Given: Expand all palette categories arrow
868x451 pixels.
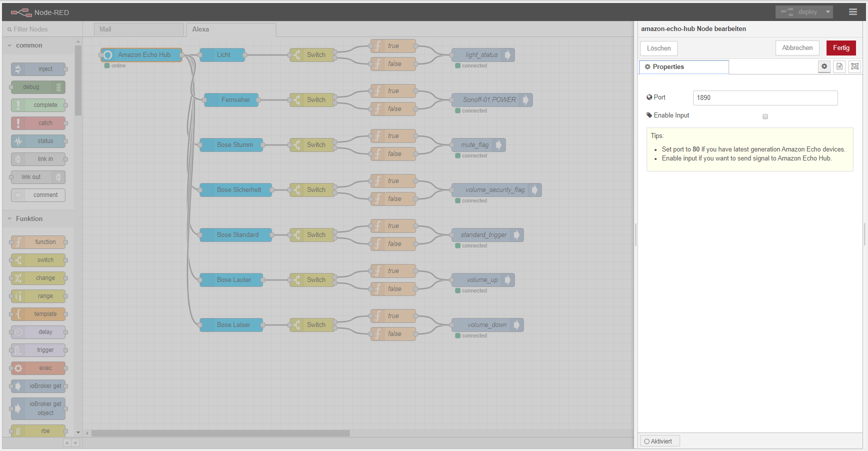Looking at the screenshot, I should pyautogui.click(x=75, y=443).
